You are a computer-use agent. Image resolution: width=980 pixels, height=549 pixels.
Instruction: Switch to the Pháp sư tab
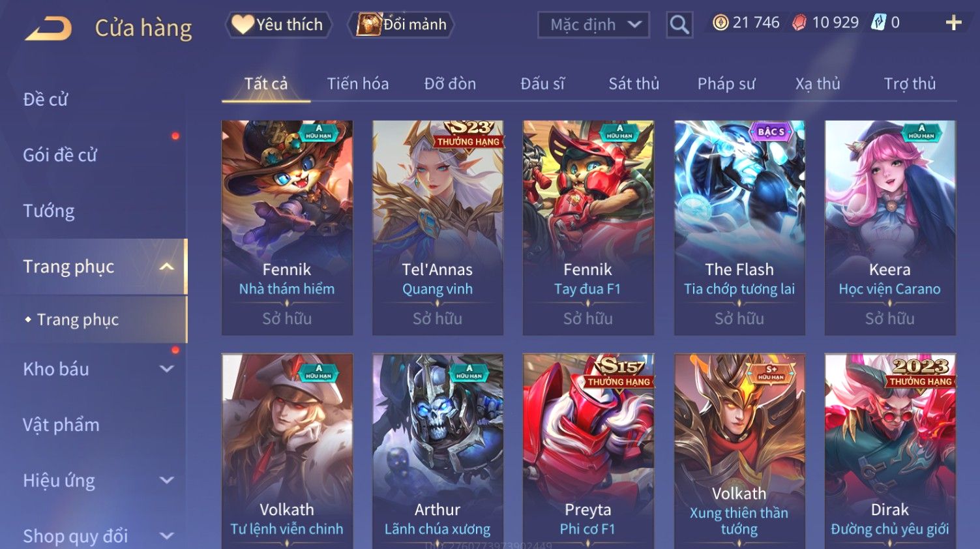tap(726, 83)
